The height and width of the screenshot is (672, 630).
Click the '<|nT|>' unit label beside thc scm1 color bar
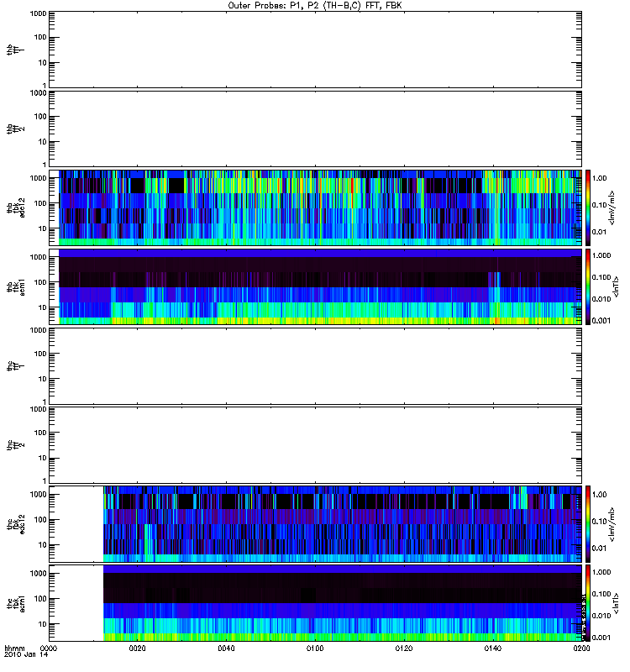(x=617, y=603)
